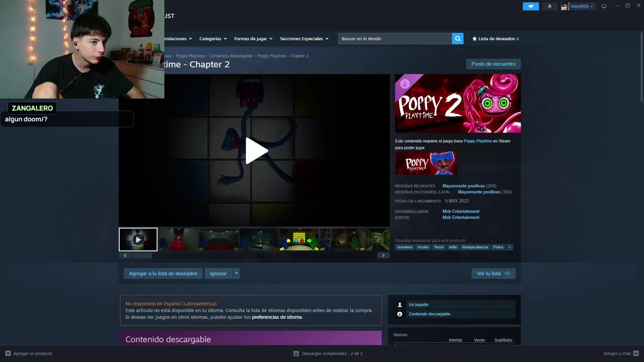Click the blue announcements megaphone icon
644x362 pixels.
(x=531, y=6)
